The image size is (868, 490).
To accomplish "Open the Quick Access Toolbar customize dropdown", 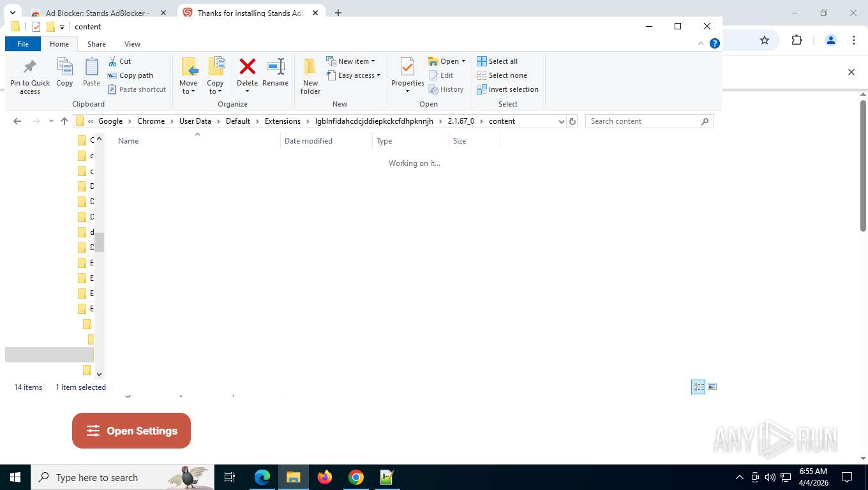I will click(62, 27).
